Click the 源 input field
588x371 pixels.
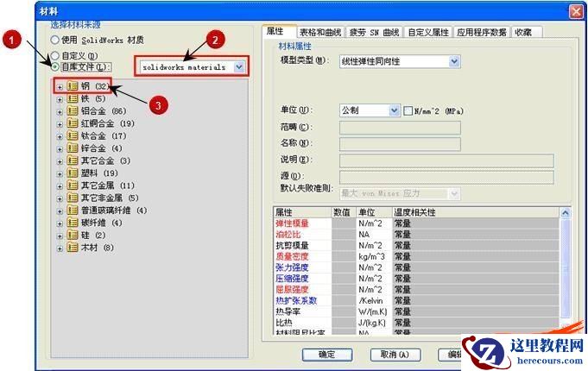pos(446,177)
